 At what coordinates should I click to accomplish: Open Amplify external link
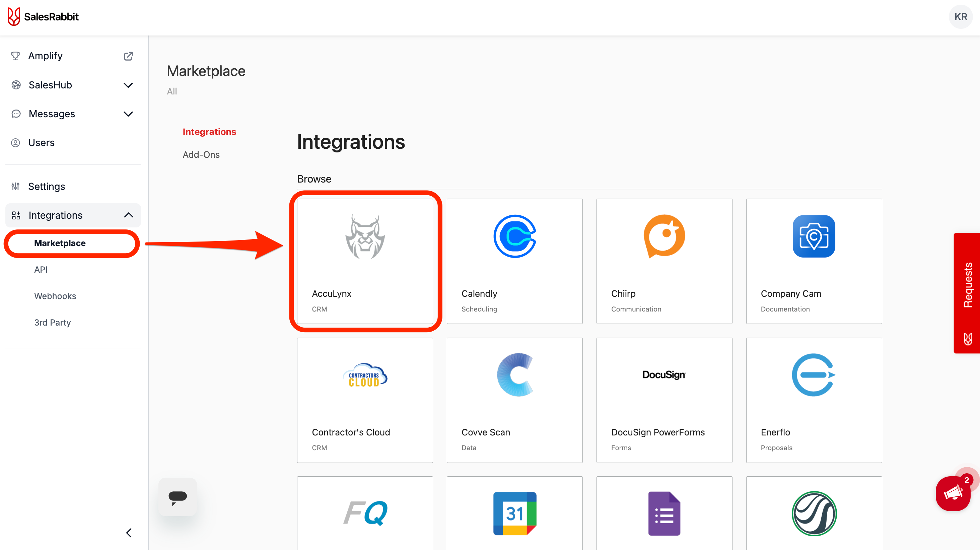point(128,56)
